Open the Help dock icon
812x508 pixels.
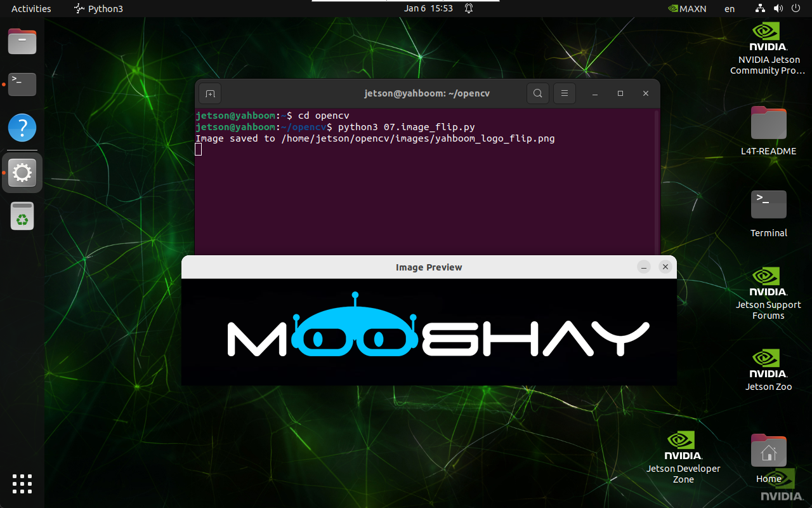pos(22,128)
